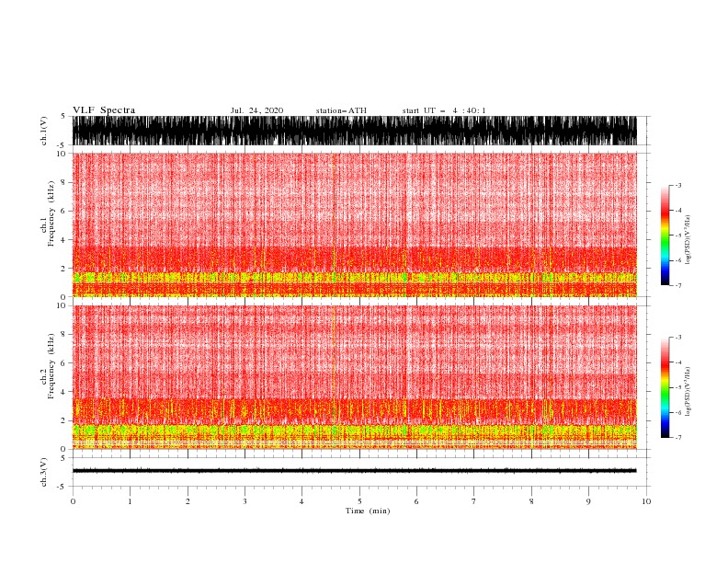Click the color scale bar beside ch.2 spectrogram

pos(665,387)
